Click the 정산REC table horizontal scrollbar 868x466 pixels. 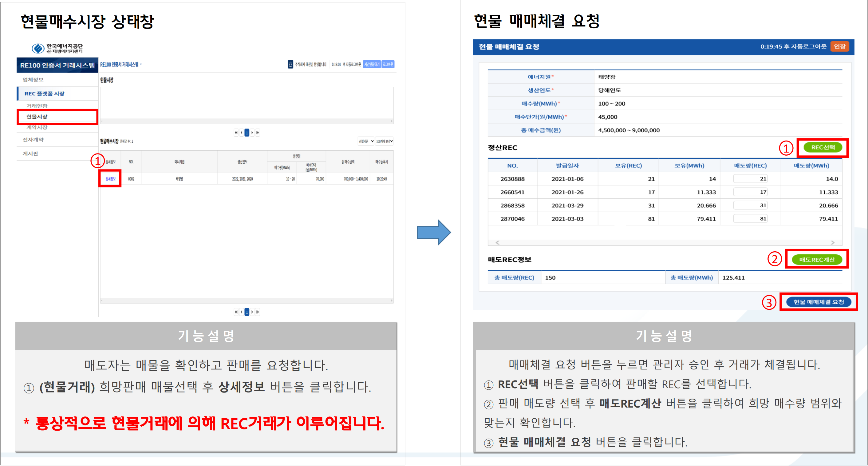point(665,242)
